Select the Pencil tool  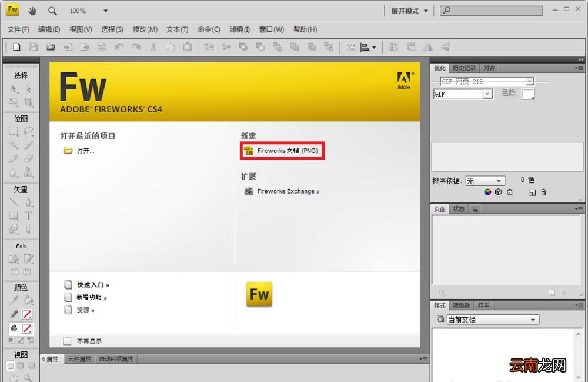[x=14, y=158]
